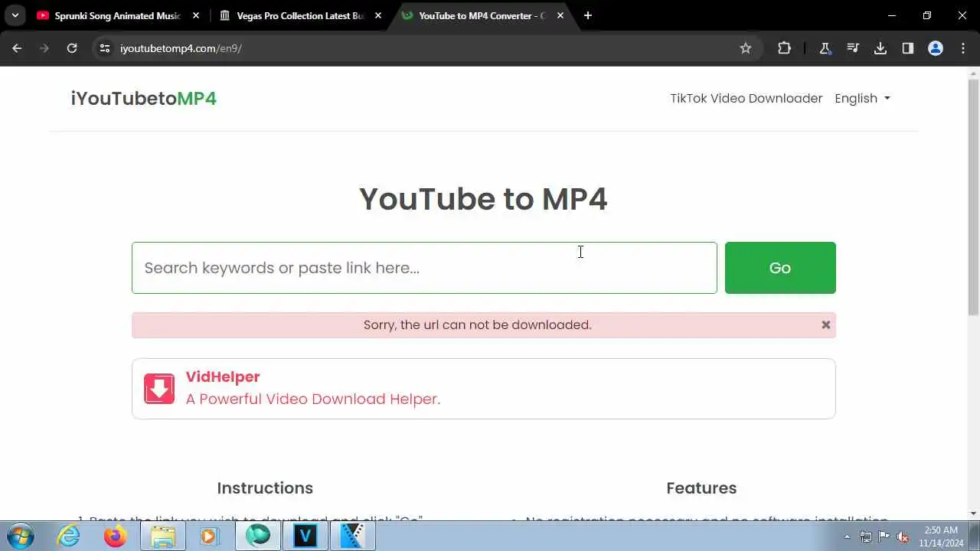Open a new browser tab
The width and height of the screenshot is (980, 551).
point(588,15)
